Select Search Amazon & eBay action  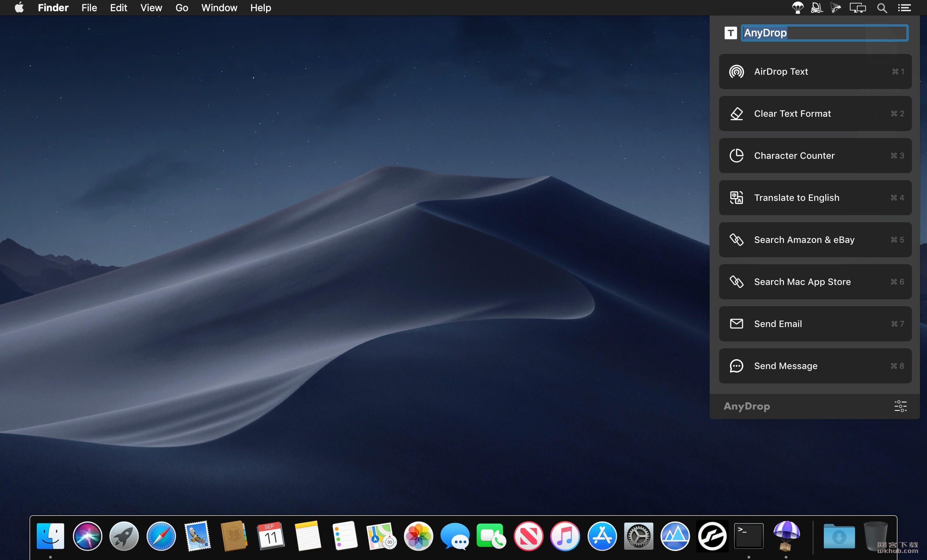[815, 240]
